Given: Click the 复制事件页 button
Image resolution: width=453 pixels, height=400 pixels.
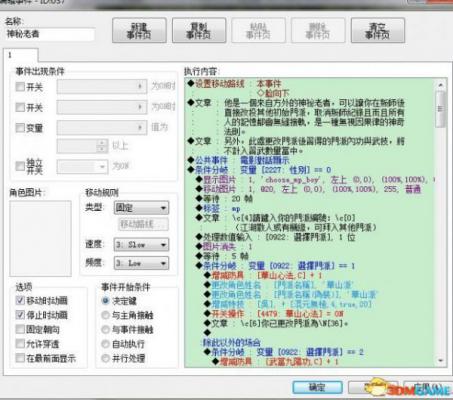Looking at the screenshot, I should (x=199, y=31).
